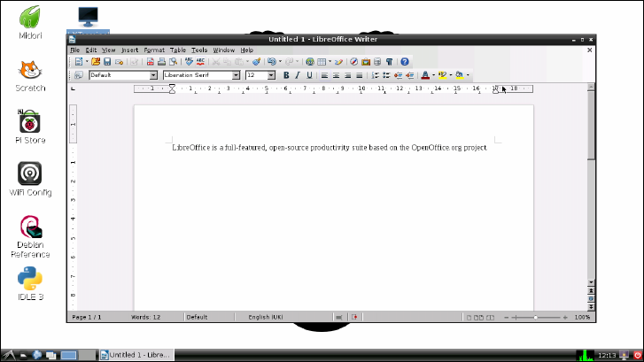644x362 pixels.
Task: Open the File menu
Action: 74,50
